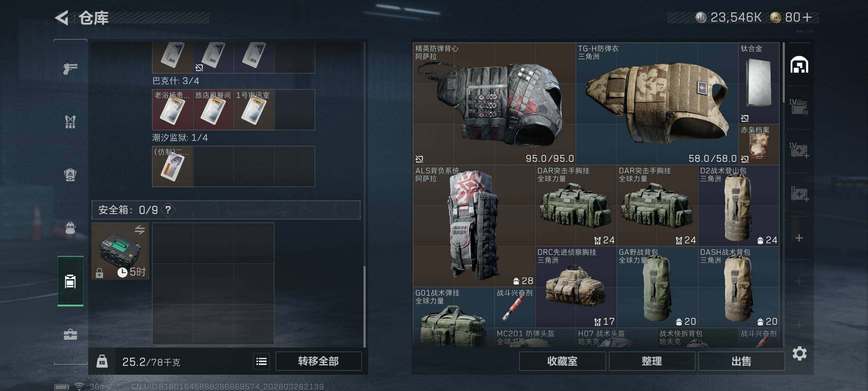Click the 转移全部 button
868x391 pixels.
coord(319,361)
